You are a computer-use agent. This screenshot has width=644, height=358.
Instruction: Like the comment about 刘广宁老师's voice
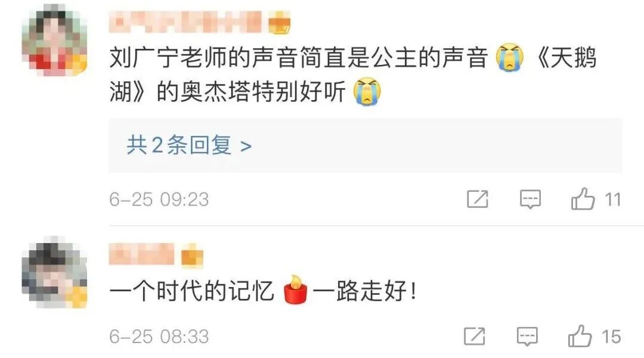pos(583,199)
